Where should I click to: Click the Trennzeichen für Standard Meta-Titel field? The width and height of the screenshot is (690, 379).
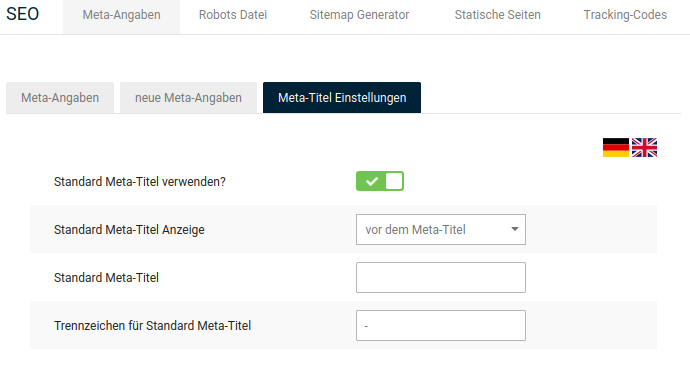pos(440,325)
